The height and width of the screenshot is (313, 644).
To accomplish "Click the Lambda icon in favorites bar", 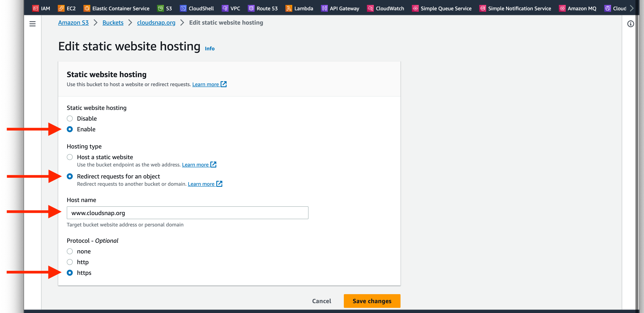I will pyautogui.click(x=289, y=9).
